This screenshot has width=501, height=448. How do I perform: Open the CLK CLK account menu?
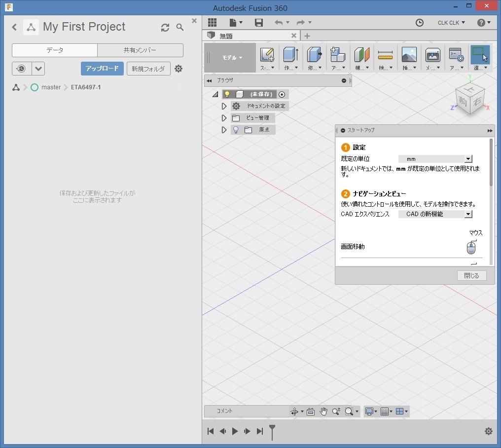(x=451, y=23)
